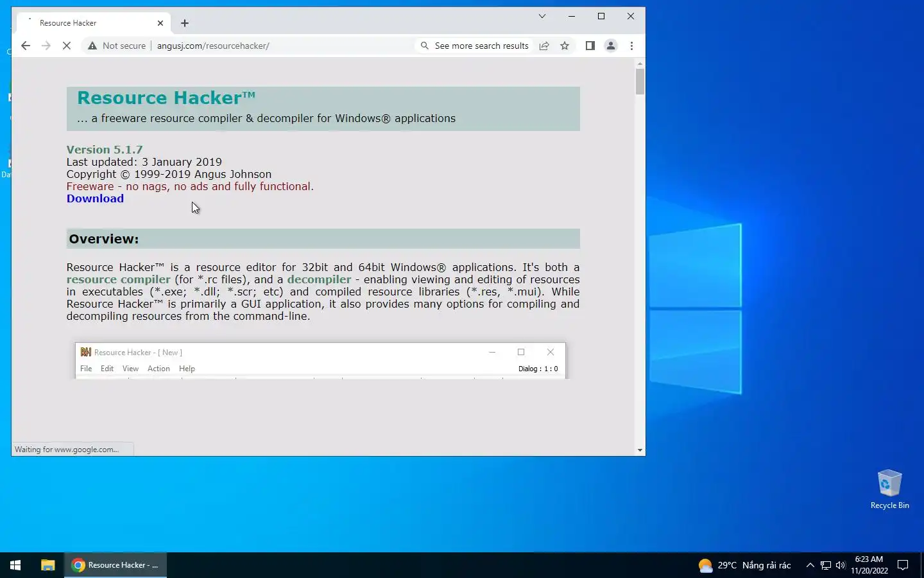924x578 pixels.
Task: Open the Not secure site info
Action: (x=117, y=46)
